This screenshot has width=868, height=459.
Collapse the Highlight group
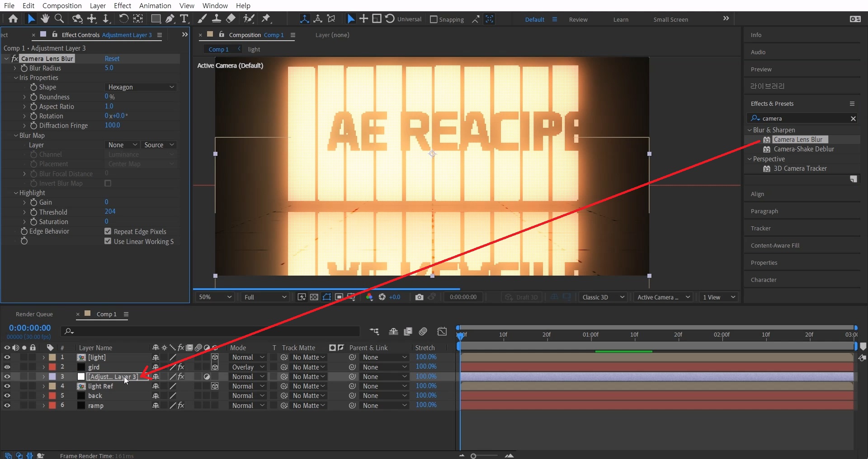[16, 193]
